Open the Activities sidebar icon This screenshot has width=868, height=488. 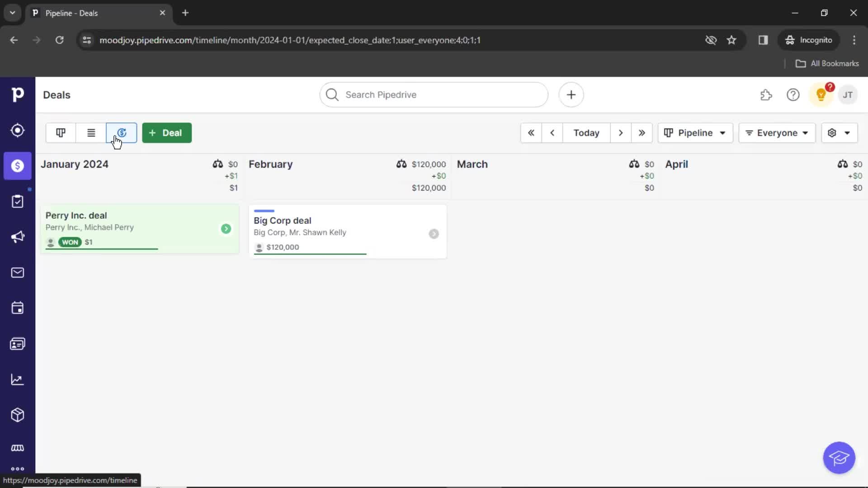tap(17, 307)
